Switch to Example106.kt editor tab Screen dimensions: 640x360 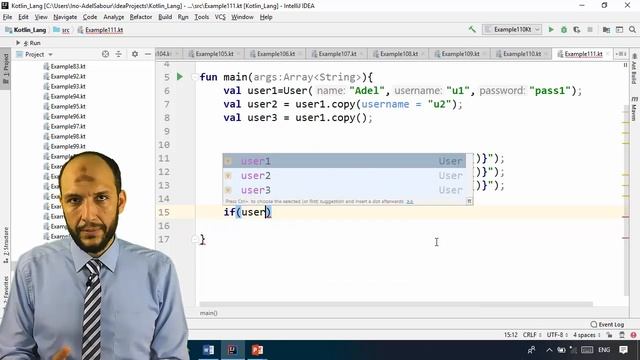point(276,54)
